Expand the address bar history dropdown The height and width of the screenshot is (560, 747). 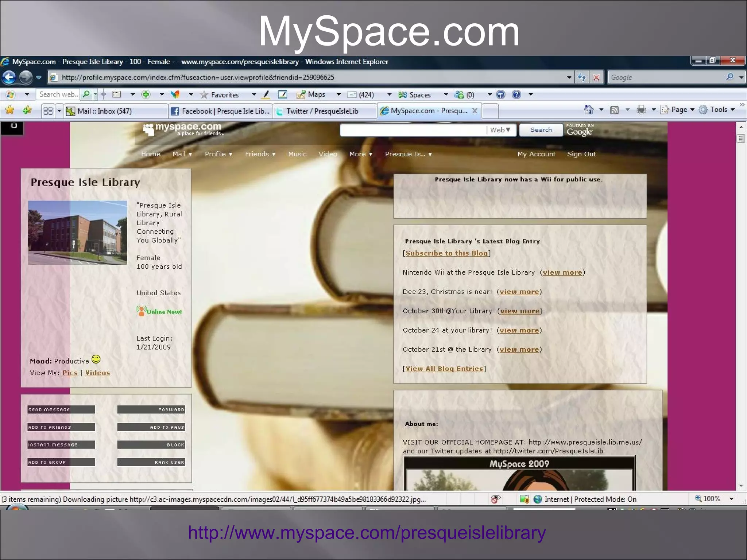(569, 77)
